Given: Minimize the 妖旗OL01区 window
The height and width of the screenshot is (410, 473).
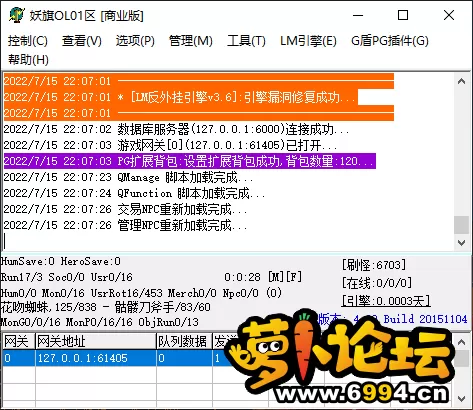Looking at the screenshot, I should click(x=358, y=15).
